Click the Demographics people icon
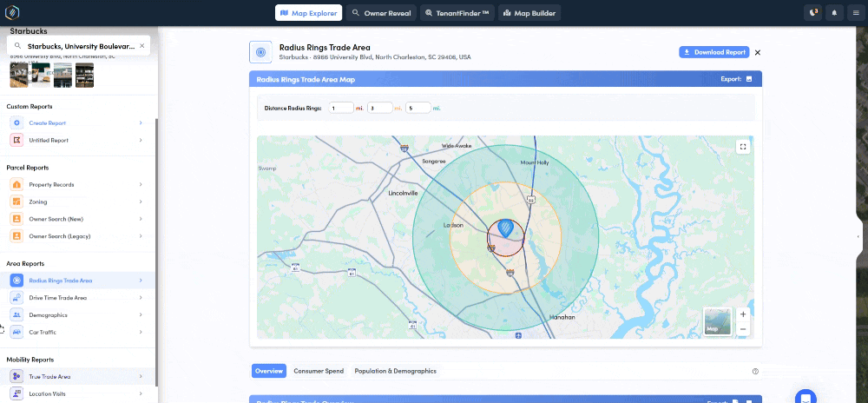868x403 pixels. point(16,315)
